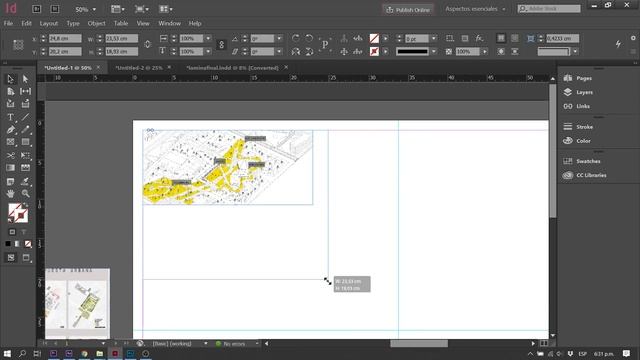Select the Gradient Feather tool

pos(25,168)
